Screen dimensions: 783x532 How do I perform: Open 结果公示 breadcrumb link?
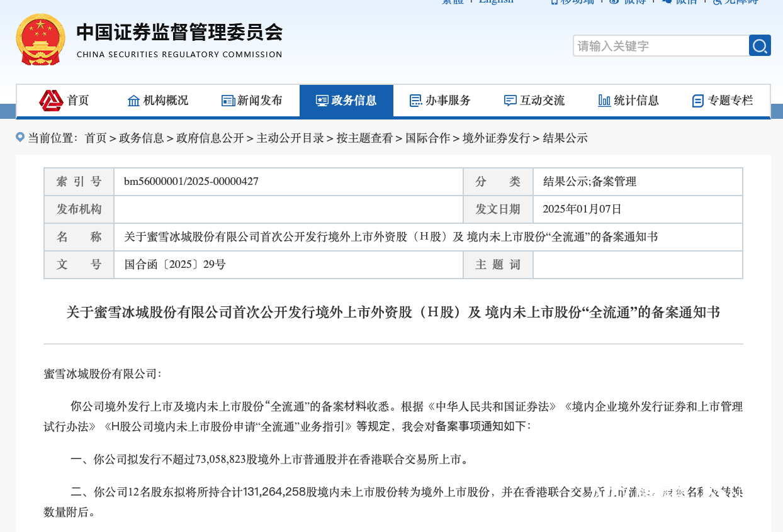click(x=565, y=138)
